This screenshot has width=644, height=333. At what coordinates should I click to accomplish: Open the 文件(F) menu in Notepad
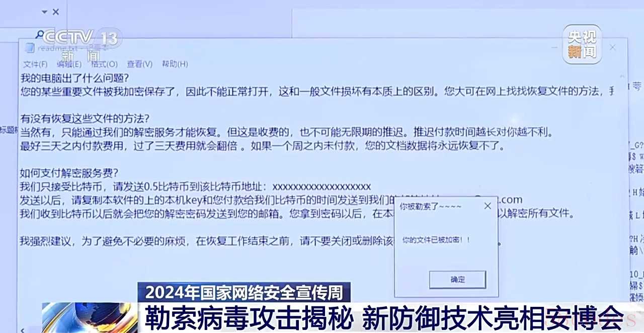(x=35, y=64)
